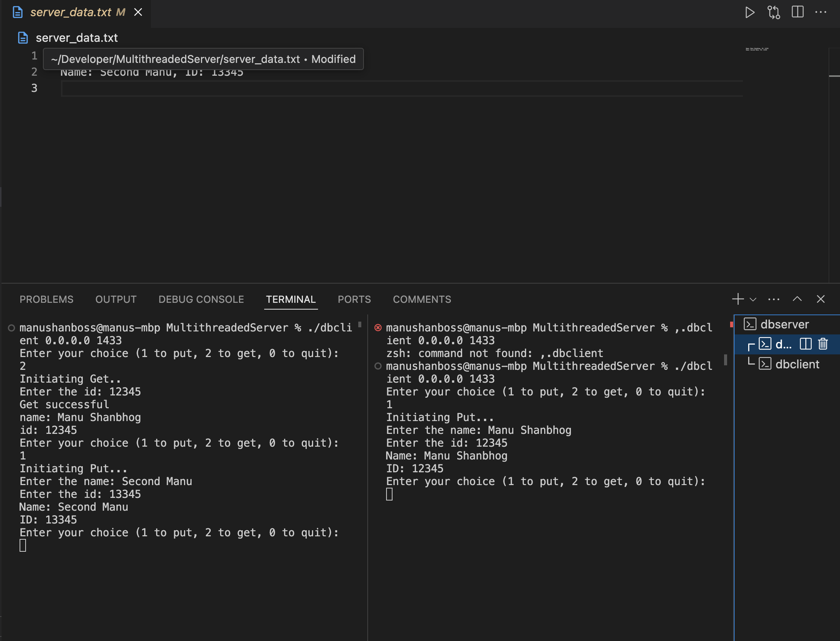The width and height of the screenshot is (840, 641).
Task: Click "Name: Second Manu" terminal output
Action: tap(74, 507)
